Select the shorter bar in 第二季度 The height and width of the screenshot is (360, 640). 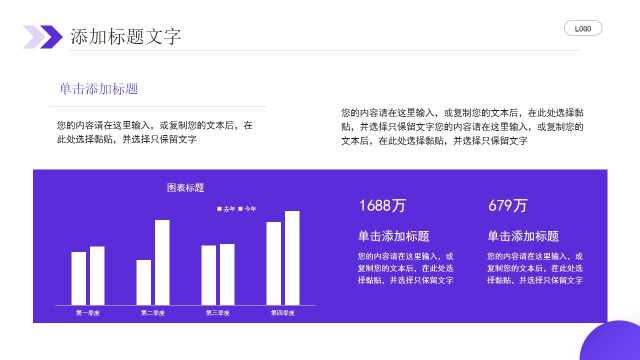[x=143, y=282]
